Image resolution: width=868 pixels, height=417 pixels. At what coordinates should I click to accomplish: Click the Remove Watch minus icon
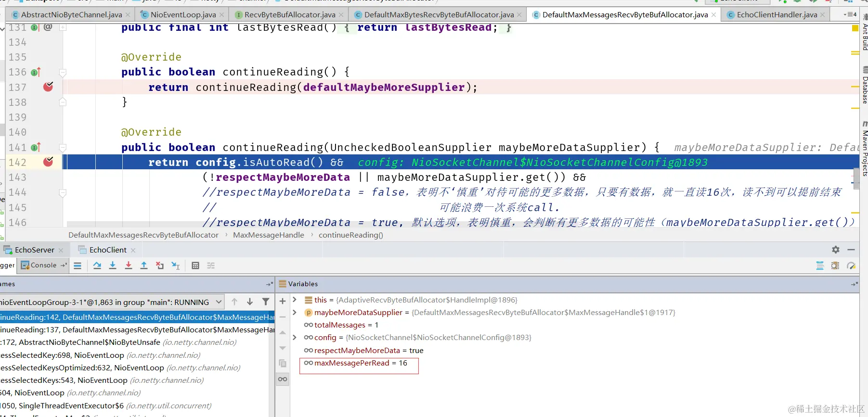pyautogui.click(x=283, y=317)
